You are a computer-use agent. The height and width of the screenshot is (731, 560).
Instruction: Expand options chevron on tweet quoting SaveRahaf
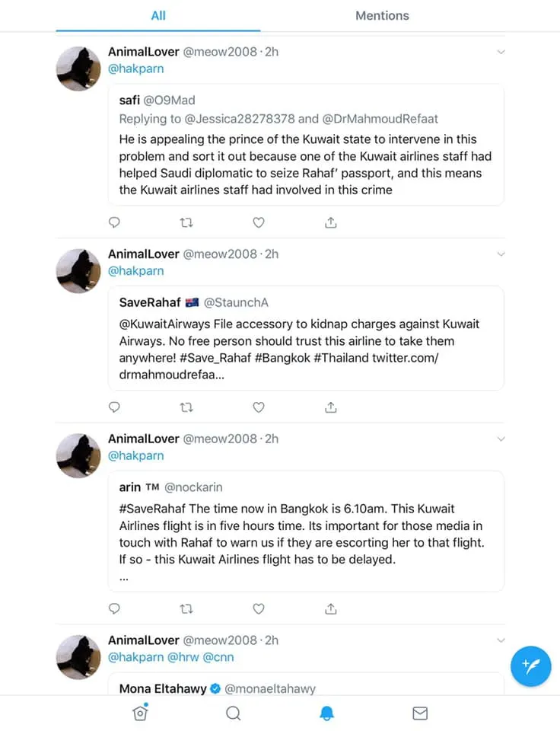501,254
